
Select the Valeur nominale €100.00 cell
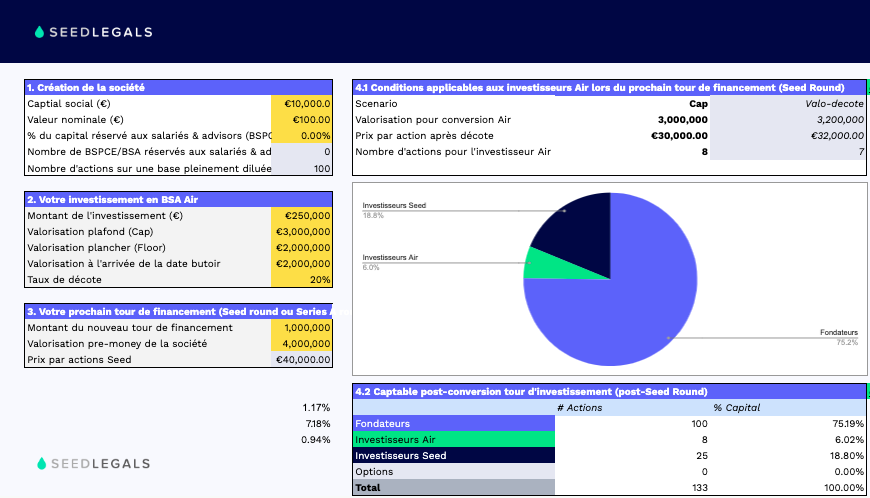point(301,119)
